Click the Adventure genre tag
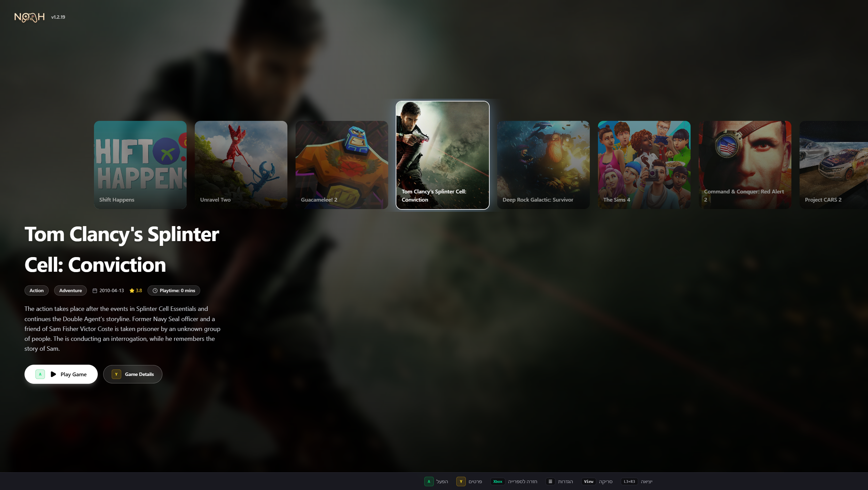 (70, 290)
